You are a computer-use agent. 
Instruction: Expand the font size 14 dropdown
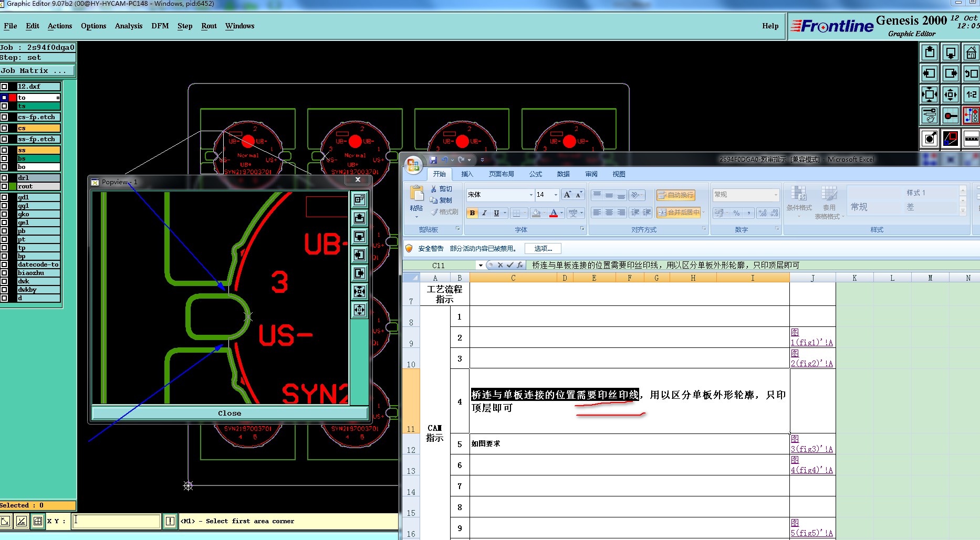556,195
